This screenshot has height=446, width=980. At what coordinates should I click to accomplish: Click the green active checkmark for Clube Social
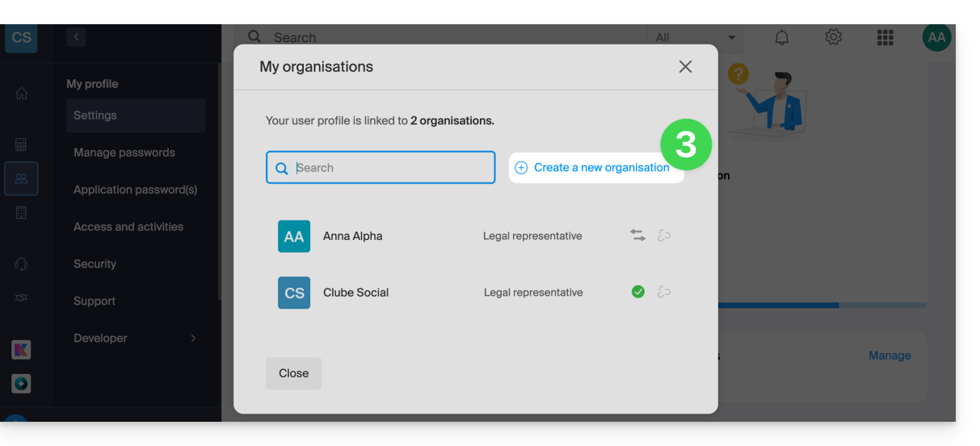click(x=638, y=292)
